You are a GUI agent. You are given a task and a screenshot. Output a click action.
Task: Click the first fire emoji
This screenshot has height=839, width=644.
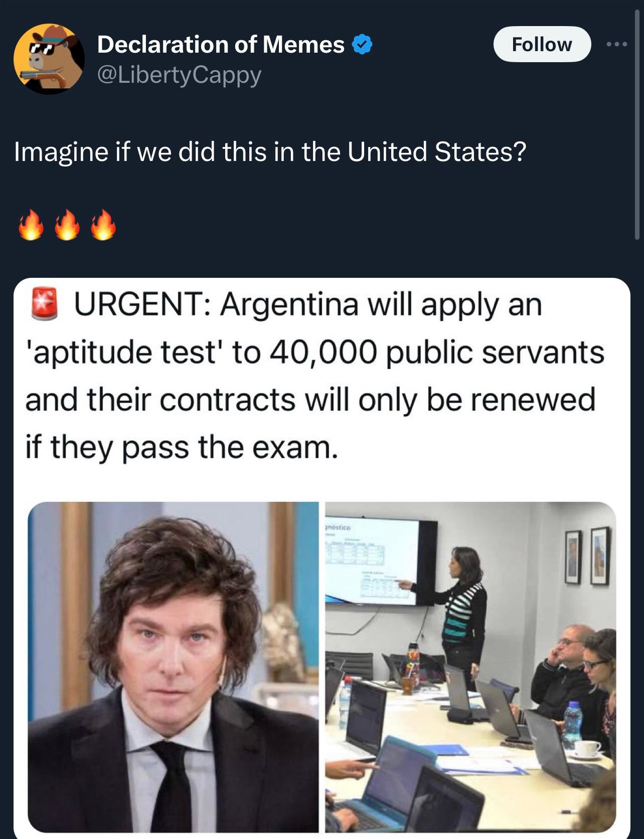pos(31,226)
